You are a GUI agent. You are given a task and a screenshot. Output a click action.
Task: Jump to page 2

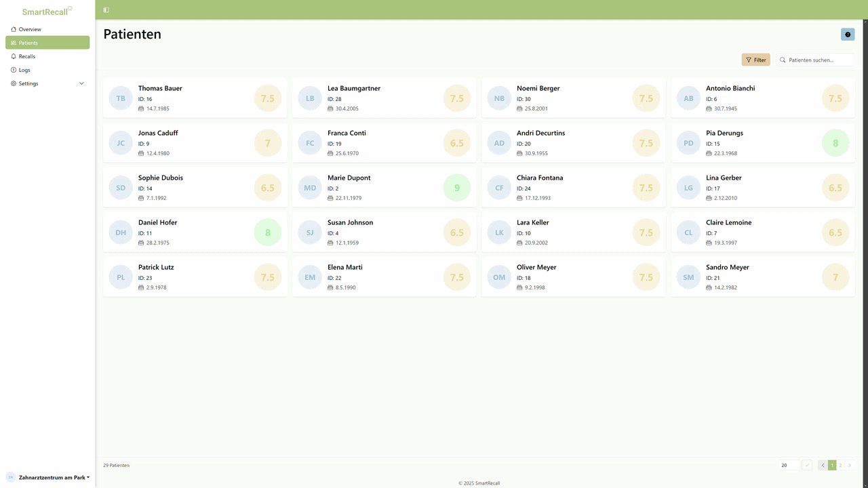coord(840,465)
